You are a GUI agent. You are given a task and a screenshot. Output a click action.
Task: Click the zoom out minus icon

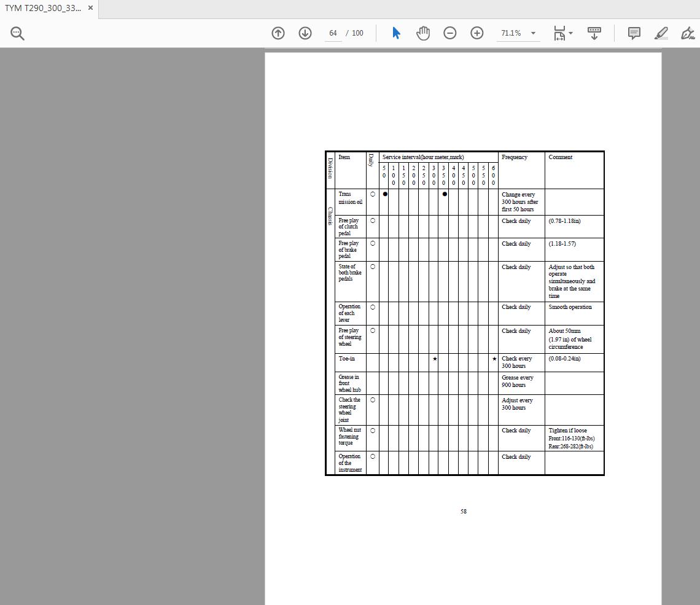[450, 33]
